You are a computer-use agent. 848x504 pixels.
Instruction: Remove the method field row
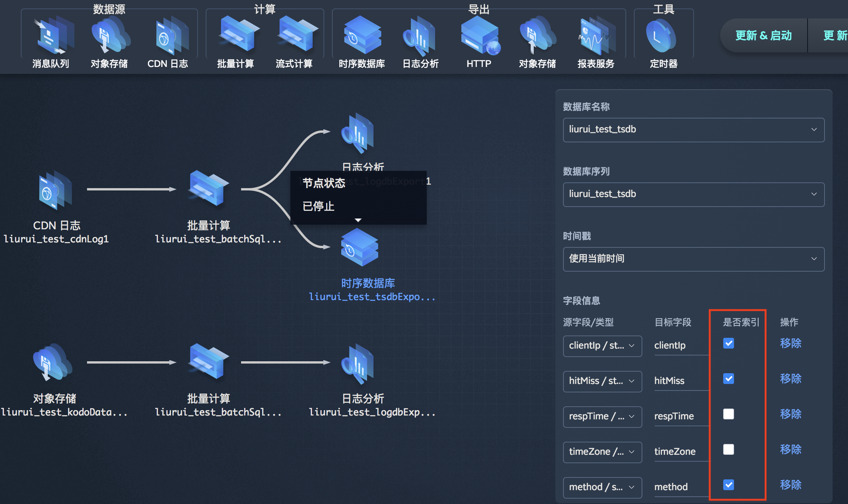(x=791, y=485)
